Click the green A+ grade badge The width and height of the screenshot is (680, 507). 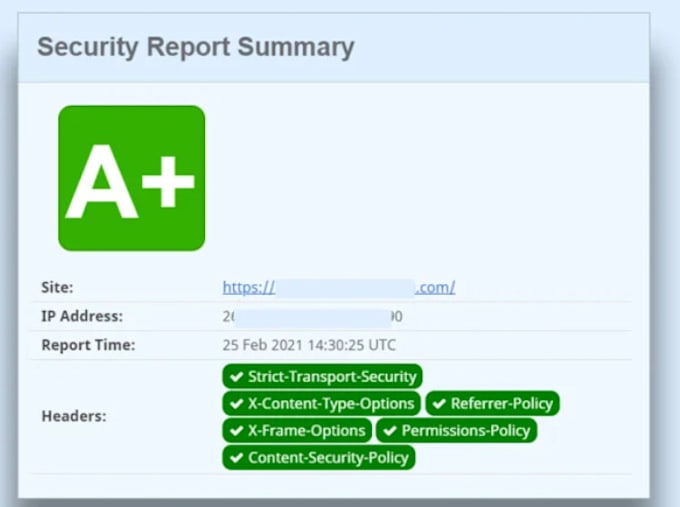click(131, 178)
